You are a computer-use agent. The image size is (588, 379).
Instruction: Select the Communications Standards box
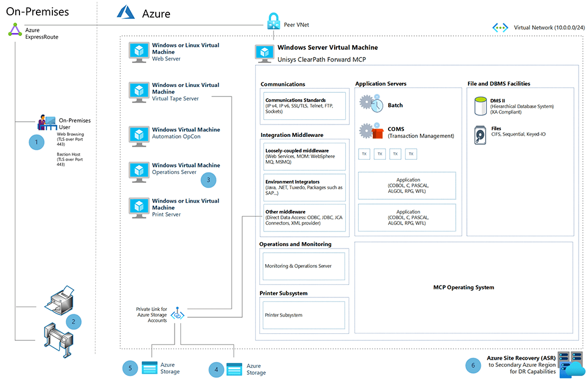click(x=305, y=106)
